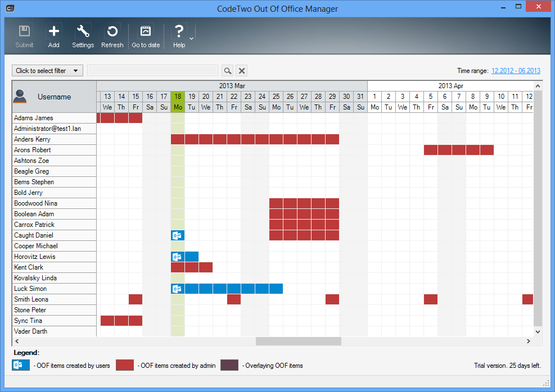
Task: Select user Cooper Michael
Action: (54, 246)
